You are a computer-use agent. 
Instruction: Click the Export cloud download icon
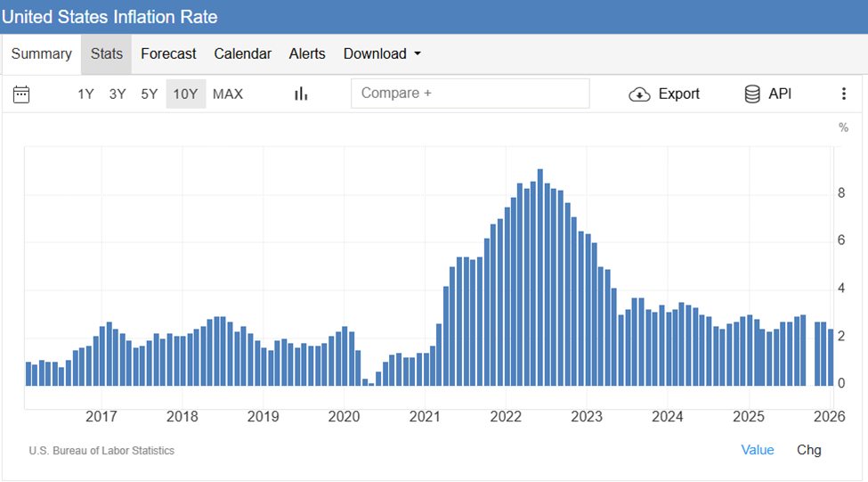(640, 94)
